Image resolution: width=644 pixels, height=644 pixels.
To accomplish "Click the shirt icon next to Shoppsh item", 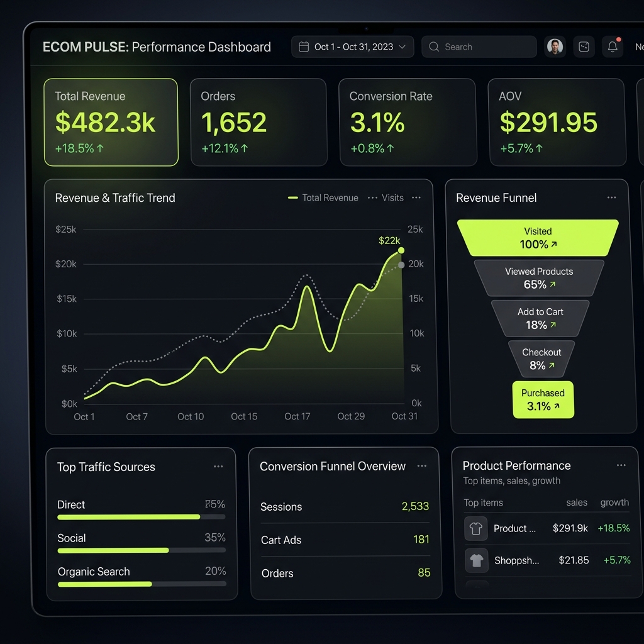I will pos(476,560).
